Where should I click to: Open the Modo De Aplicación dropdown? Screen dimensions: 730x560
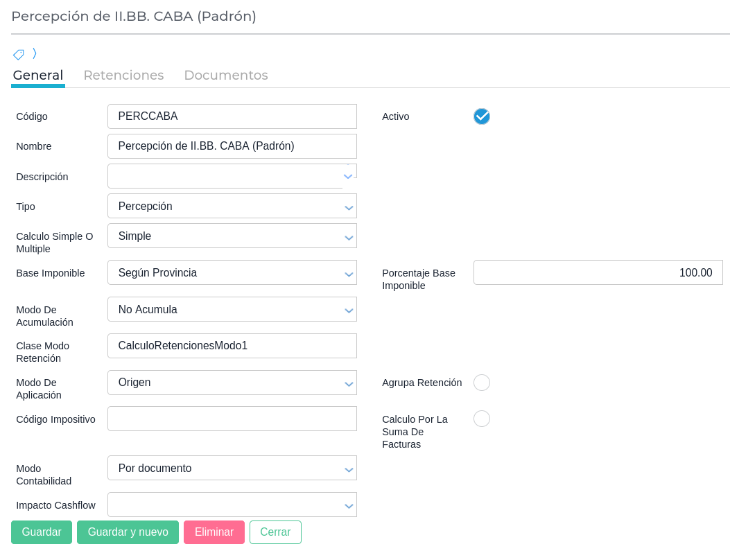(232, 383)
